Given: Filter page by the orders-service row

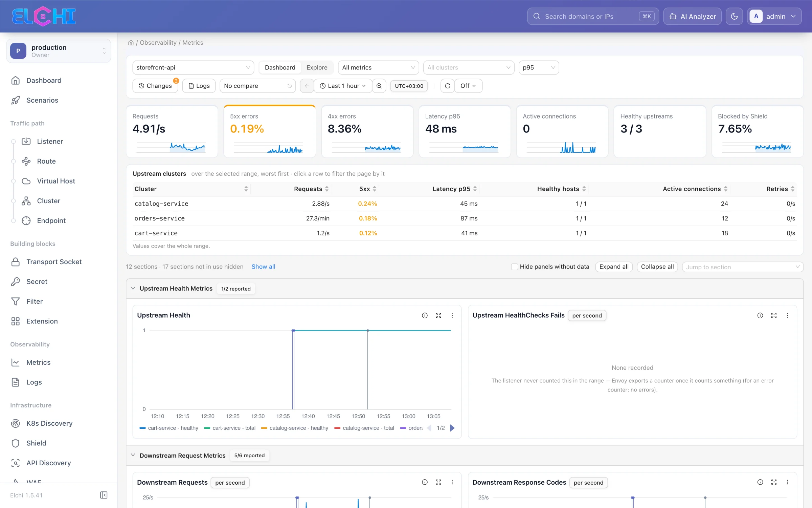Looking at the screenshot, I should click(x=465, y=218).
